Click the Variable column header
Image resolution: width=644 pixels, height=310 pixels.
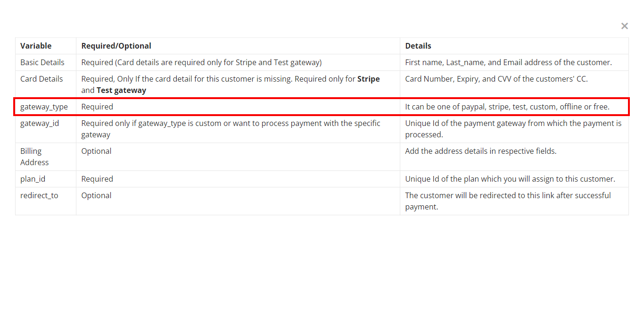click(x=36, y=46)
